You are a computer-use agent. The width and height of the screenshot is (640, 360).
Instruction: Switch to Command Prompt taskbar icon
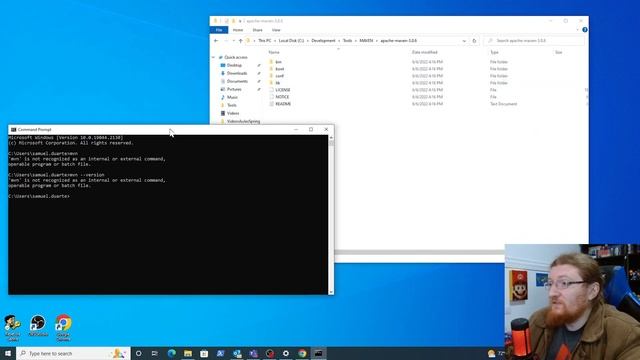pos(318,353)
